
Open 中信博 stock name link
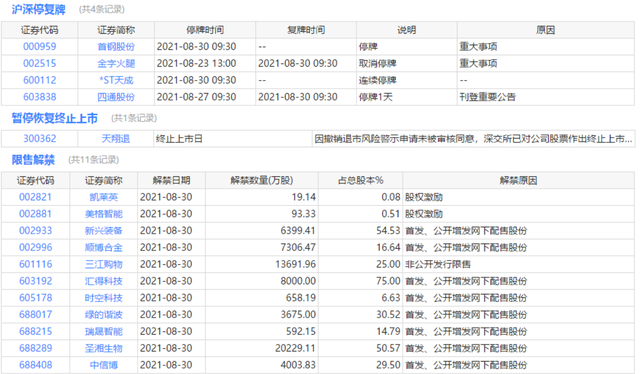click(x=104, y=365)
